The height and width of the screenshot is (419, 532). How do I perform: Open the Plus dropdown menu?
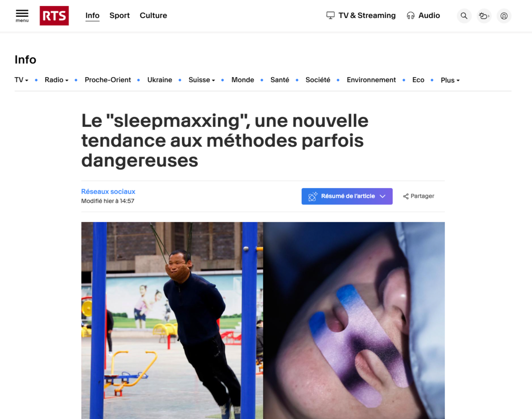point(450,80)
